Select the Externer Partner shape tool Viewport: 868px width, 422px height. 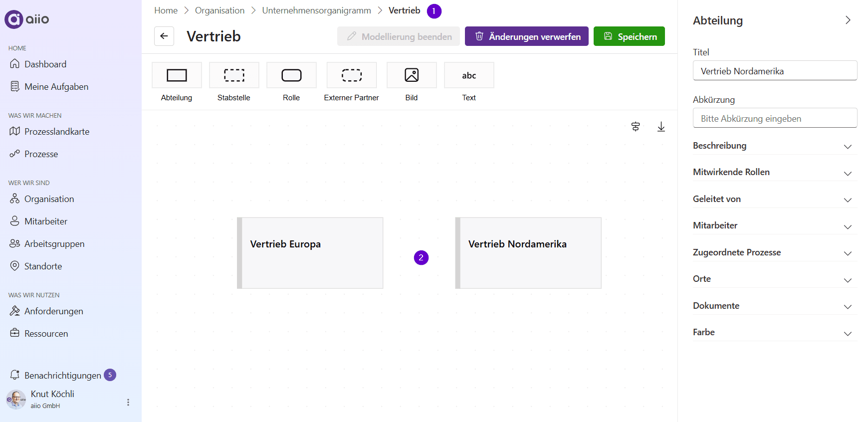(x=352, y=75)
